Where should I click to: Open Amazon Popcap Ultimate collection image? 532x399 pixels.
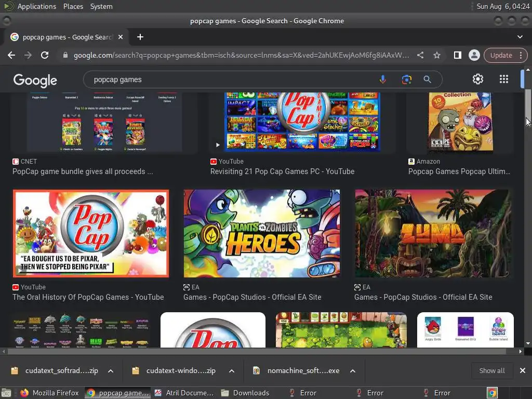click(x=460, y=123)
